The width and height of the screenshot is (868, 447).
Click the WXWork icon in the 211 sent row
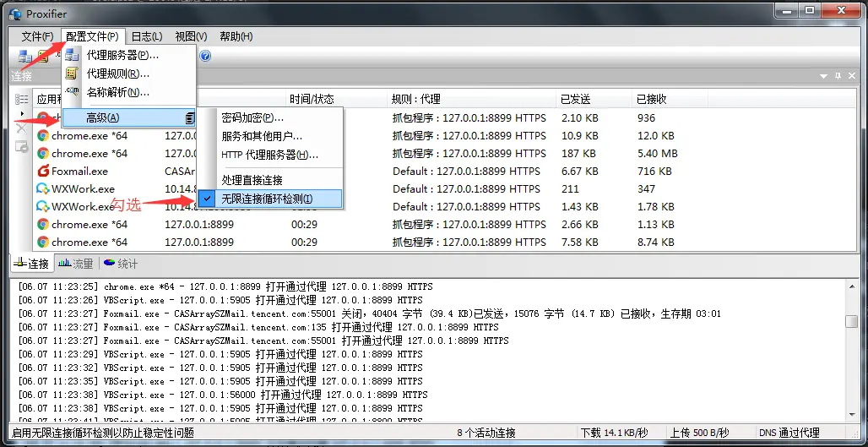coord(42,189)
